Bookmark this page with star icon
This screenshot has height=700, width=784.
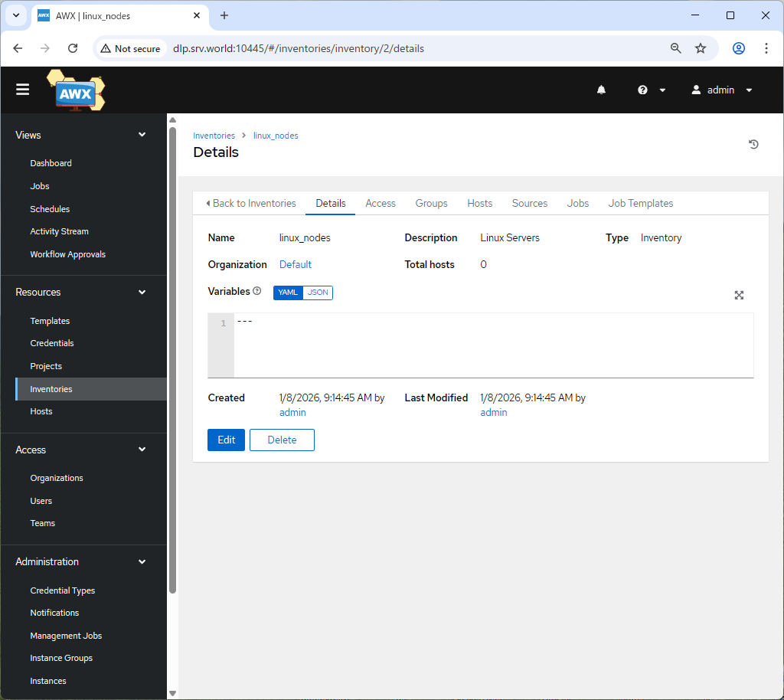[701, 48]
